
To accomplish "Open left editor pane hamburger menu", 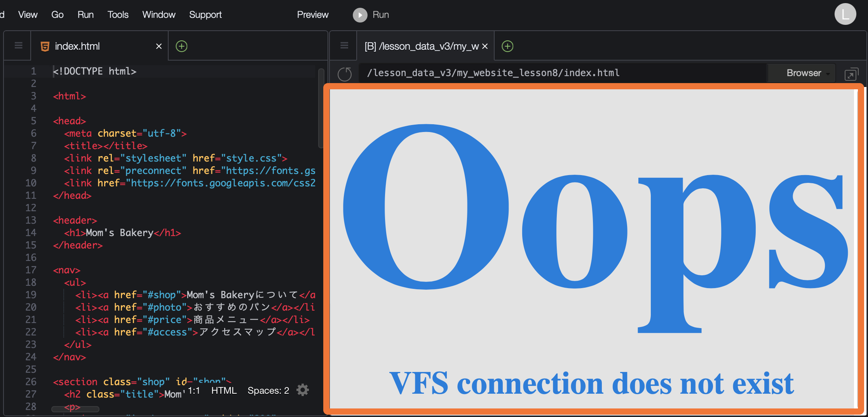I will tap(18, 46).
